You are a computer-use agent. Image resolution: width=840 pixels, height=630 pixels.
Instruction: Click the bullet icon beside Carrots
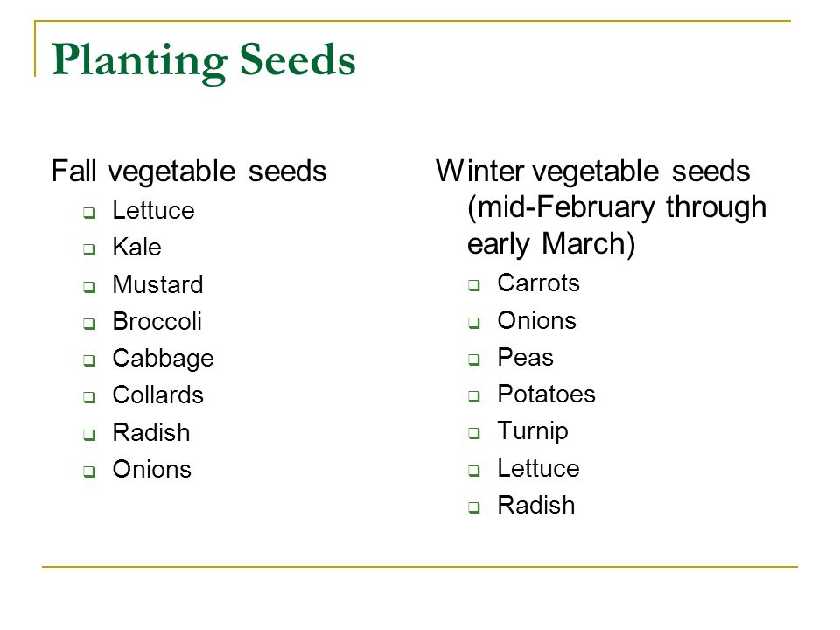click(x=473, y=285)
